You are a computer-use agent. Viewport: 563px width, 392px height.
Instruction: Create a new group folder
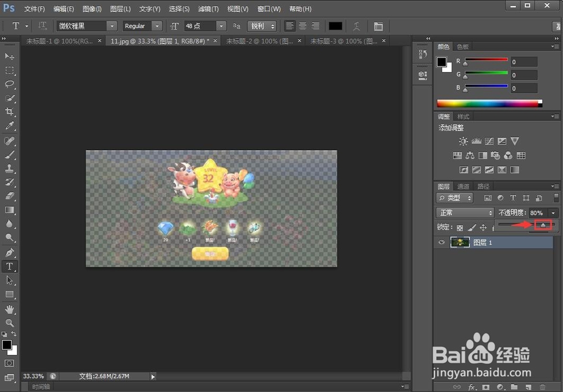515,387
